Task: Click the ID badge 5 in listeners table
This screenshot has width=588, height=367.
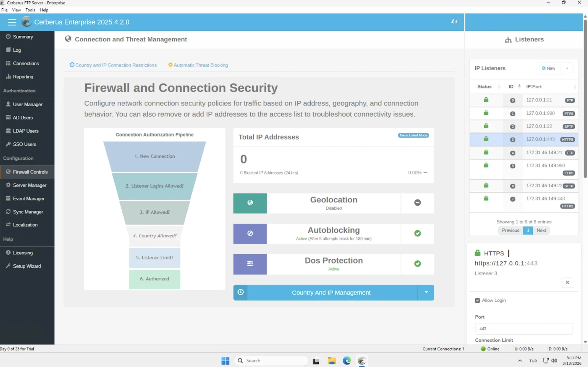Action: point(512,166)
